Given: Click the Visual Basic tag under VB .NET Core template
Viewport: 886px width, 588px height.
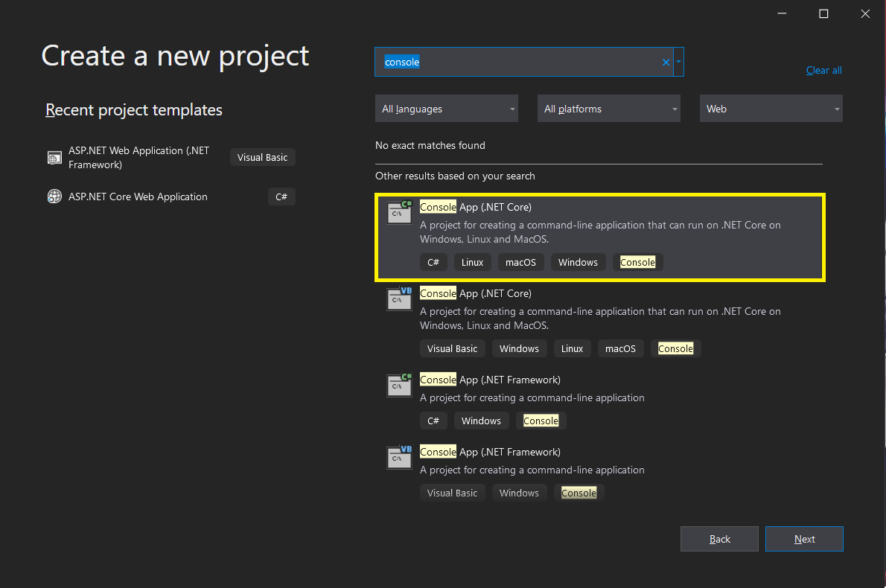Looking at the screenshot, I should 452,348.
